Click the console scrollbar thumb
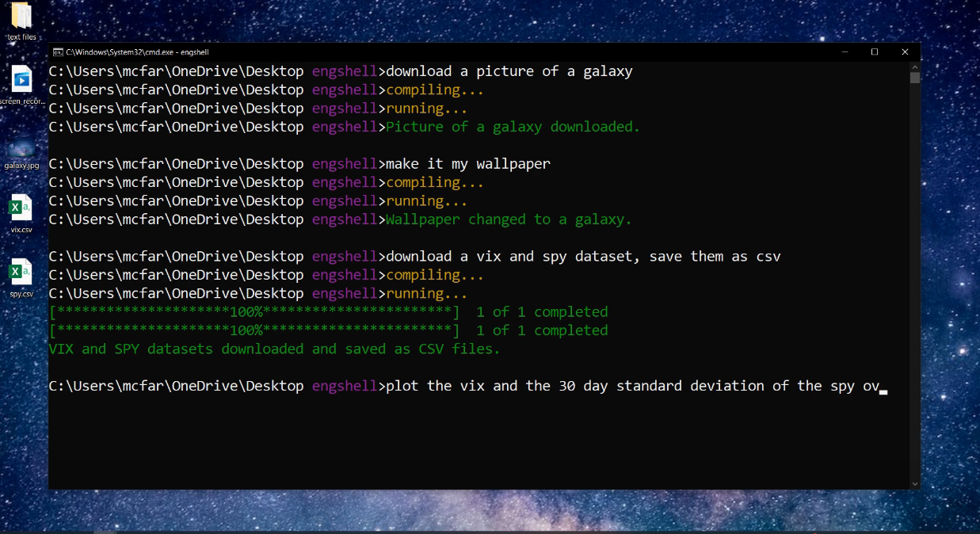The image size is (980, 534). (915, 78)
